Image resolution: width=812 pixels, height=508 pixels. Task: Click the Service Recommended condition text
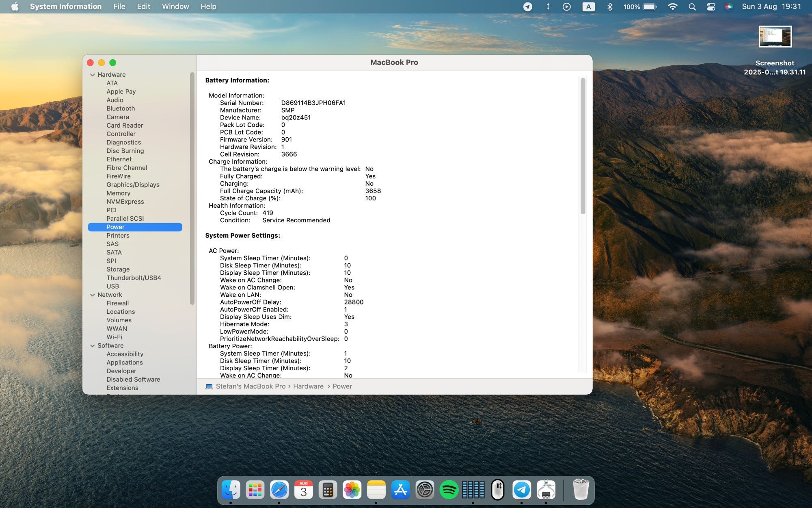pyautogui.click(x=296, y=220)
